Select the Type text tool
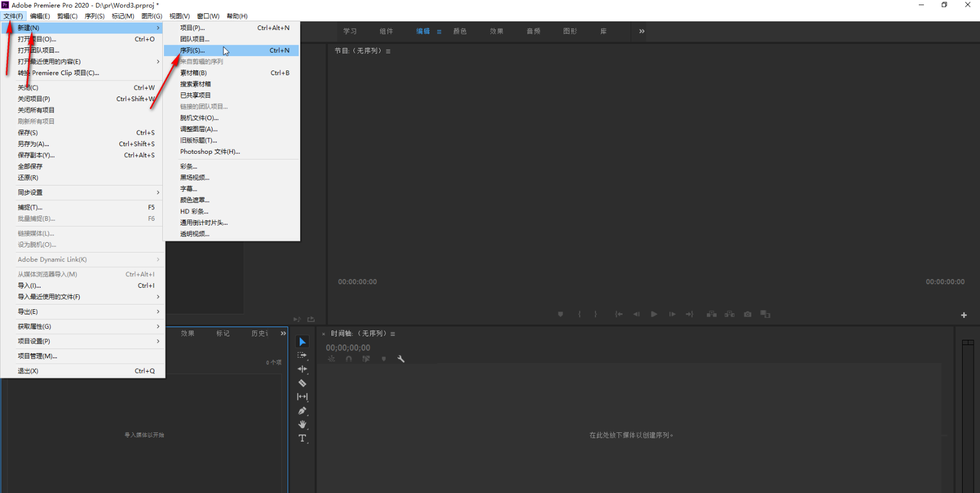This screenshot has height=493, width=980. [302, 439]
